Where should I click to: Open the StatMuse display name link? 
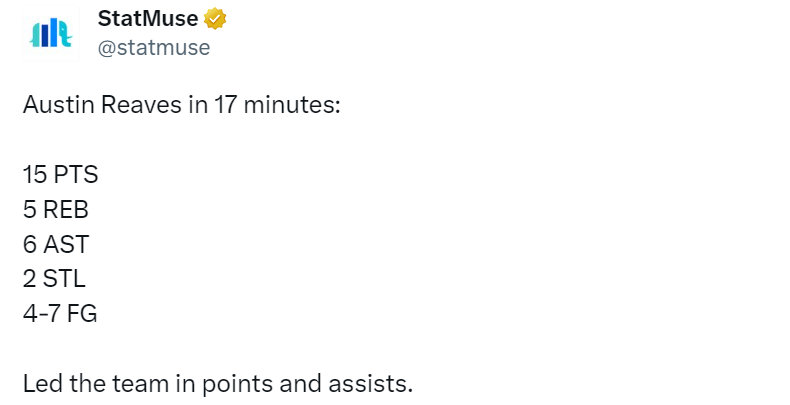148,18
